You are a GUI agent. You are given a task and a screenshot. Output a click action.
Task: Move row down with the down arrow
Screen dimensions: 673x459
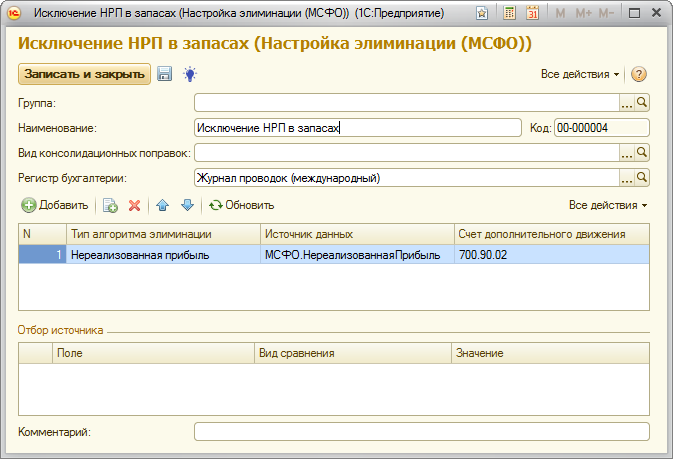[186, 205]
